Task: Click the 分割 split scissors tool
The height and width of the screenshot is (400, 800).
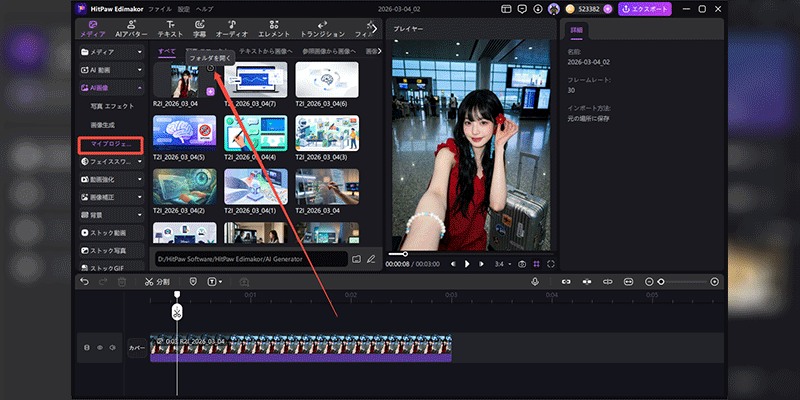Action: pyautogui.click(x=150, y=282)
